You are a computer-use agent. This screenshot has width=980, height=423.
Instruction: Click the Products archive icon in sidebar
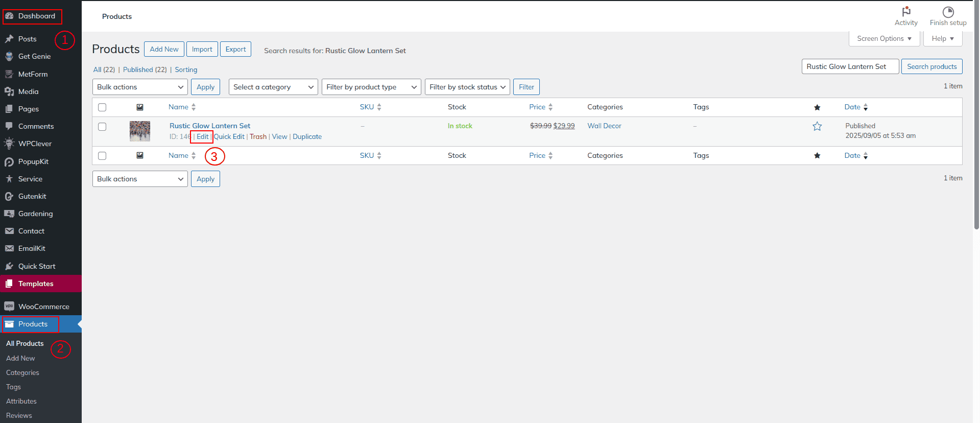tap(9, 324)
